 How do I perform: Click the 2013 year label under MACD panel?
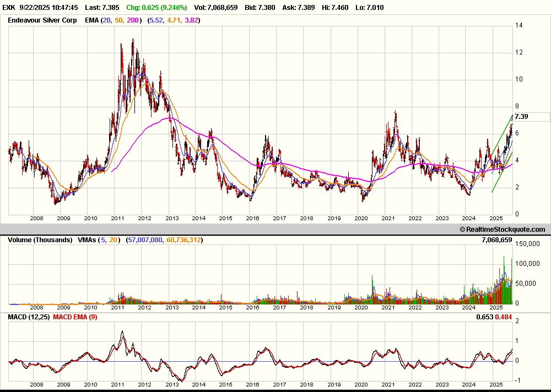[x=172, y=385]
